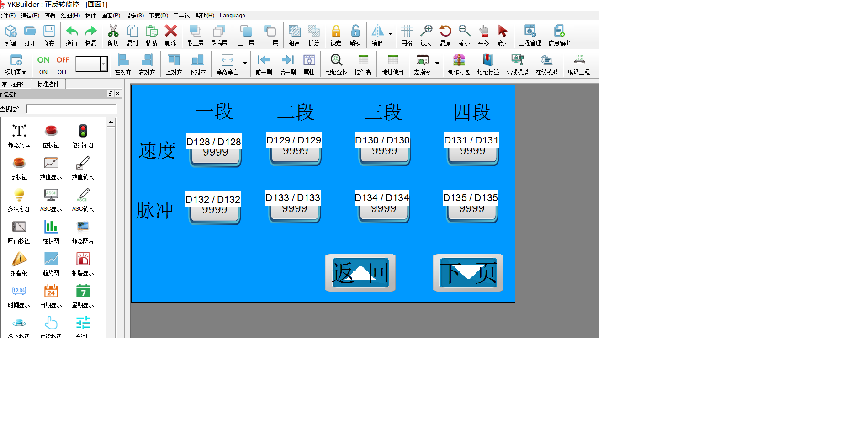Open the make package (制作打包) tool
This screenshot has height=430, width=868.
point(459,64)
